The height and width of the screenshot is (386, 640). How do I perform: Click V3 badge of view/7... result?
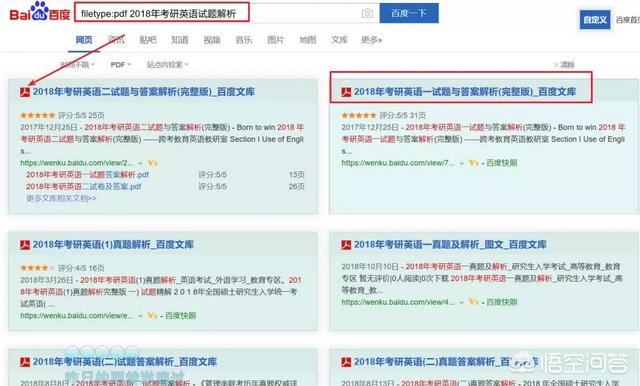473,163
